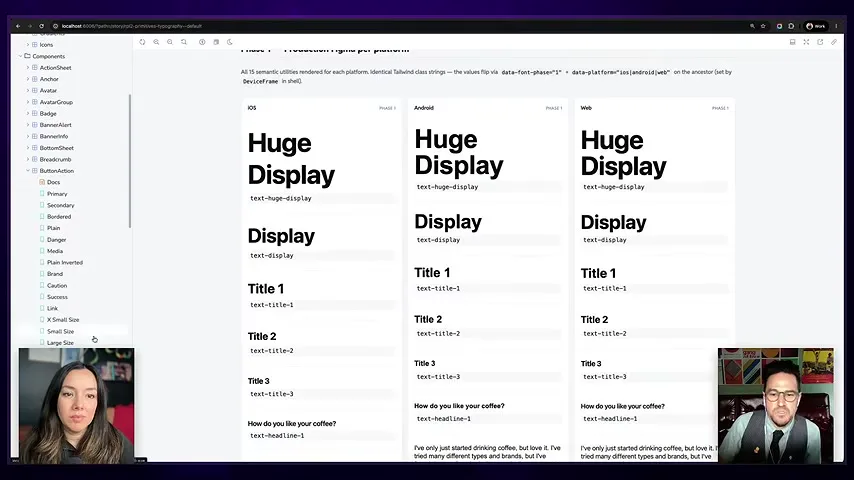Toggle dark mode with the moon icon

(230, 42)
